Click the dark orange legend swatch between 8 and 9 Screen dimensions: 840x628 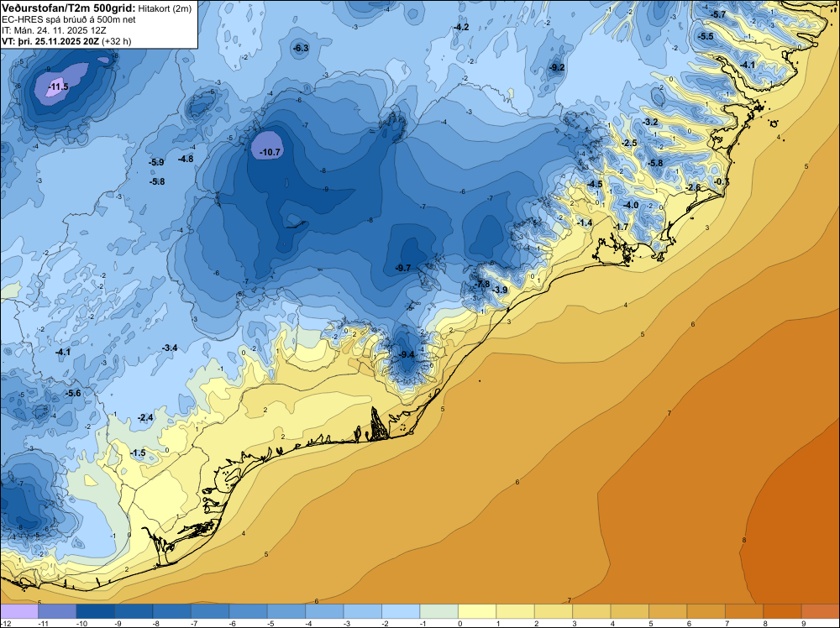click(782, 611)
